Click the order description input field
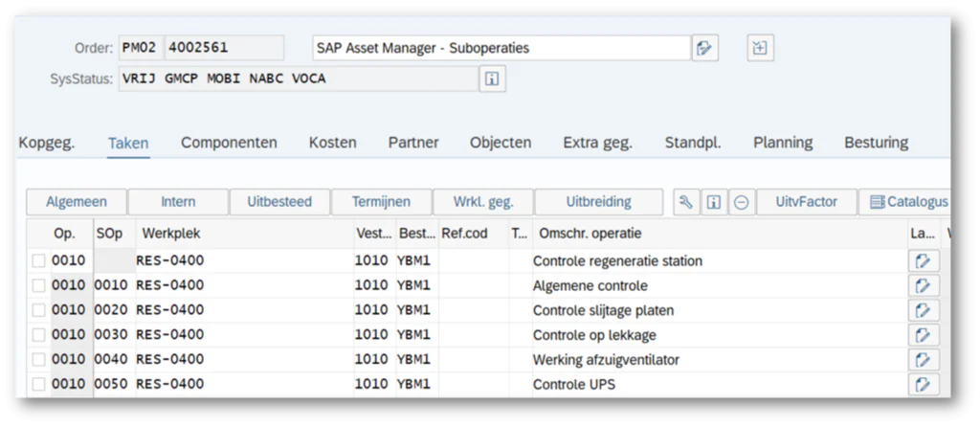This screenshot has width=980, height=427. point(501,48)
